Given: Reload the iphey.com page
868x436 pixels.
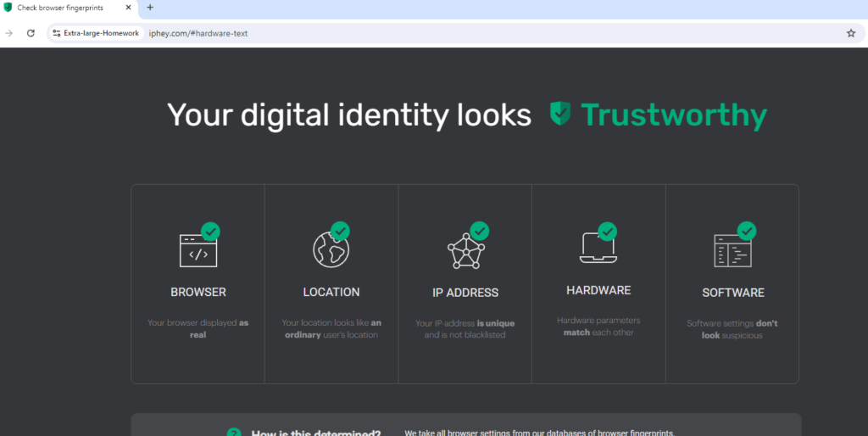Looking at the screenshot, I should [x=31, y=33].
